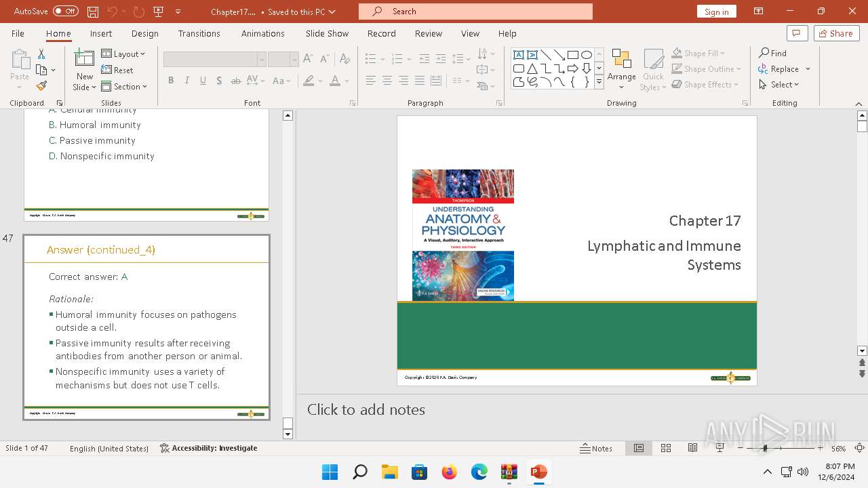Click the Cut scissors icon
The height and width of the screenshot is (488, 868).
pos(41,54)
